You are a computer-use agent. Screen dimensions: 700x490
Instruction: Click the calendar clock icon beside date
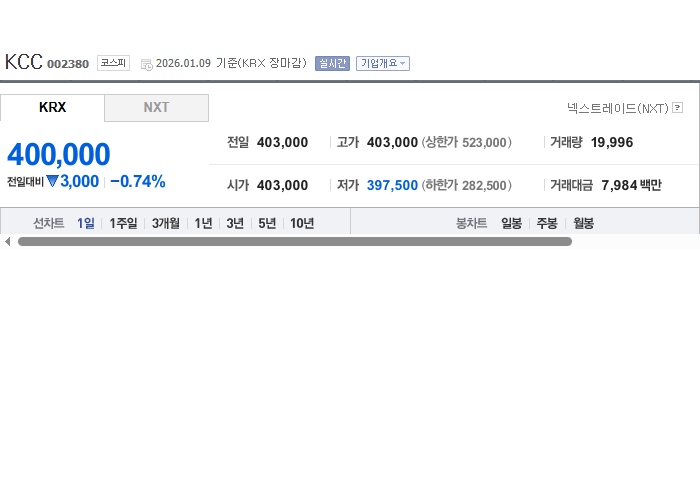[146, 65]
